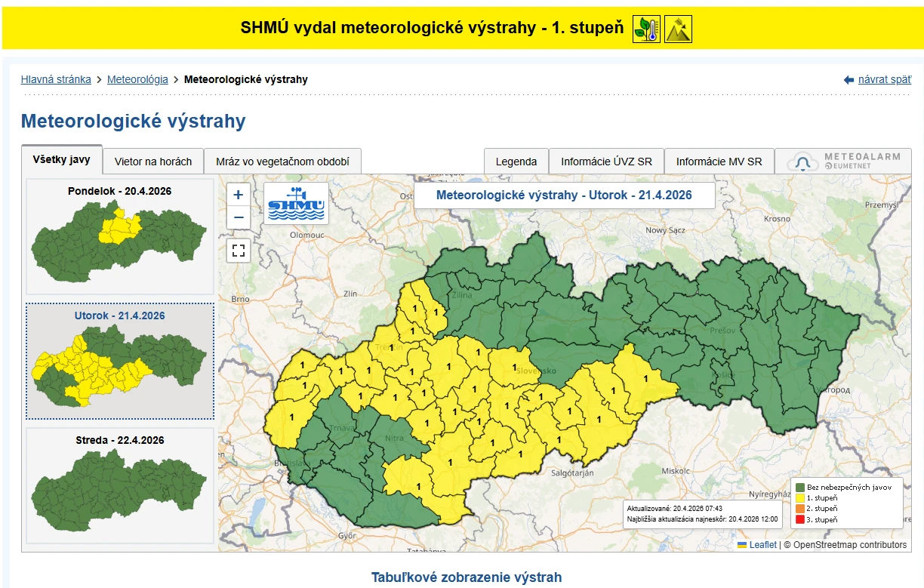Screen dimensions: 924x588
Task: Select the Všetky javy tab
Action: click(x=62, y=160)
